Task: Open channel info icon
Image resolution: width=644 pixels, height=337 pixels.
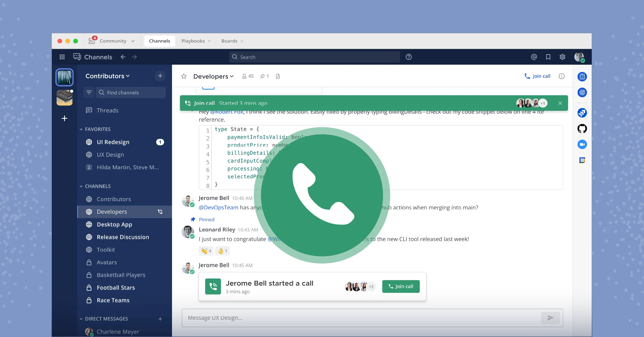Action: tap(562, 76)
